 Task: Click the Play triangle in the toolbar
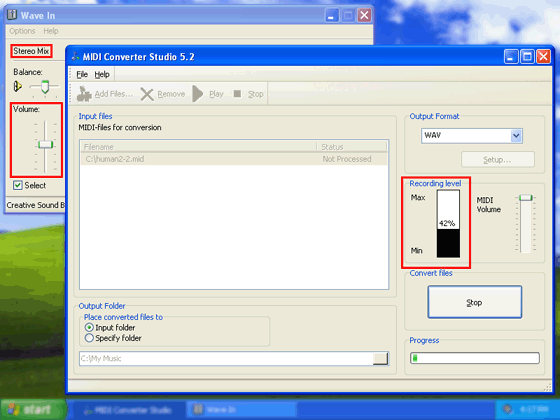click(x=198, y=94)
